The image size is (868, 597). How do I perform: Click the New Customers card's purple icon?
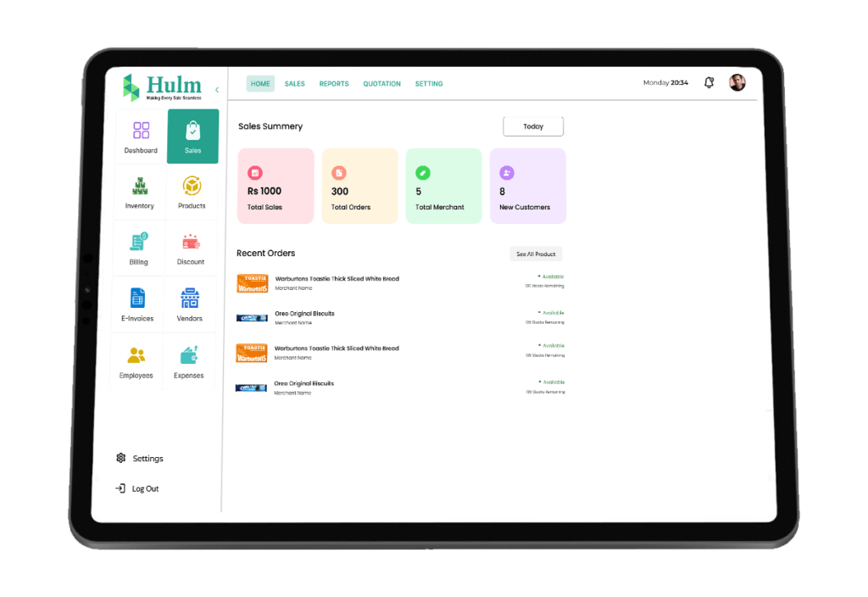(x=507, y=173)
